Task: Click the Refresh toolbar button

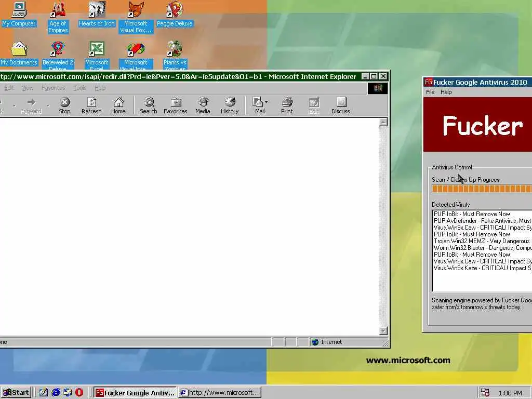Action: point(91,105)
